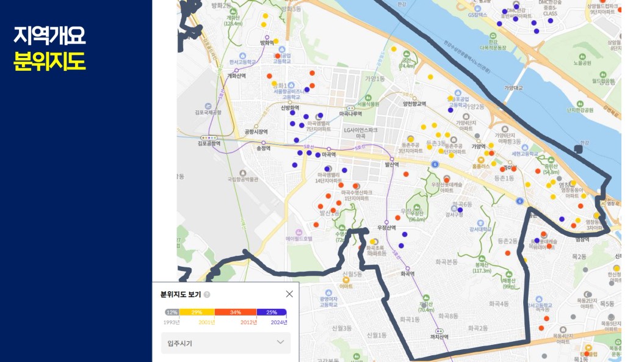644x362 pixels.
Task: Click the 가양6단지아파트 apartment icon
Action: (504, 129)
